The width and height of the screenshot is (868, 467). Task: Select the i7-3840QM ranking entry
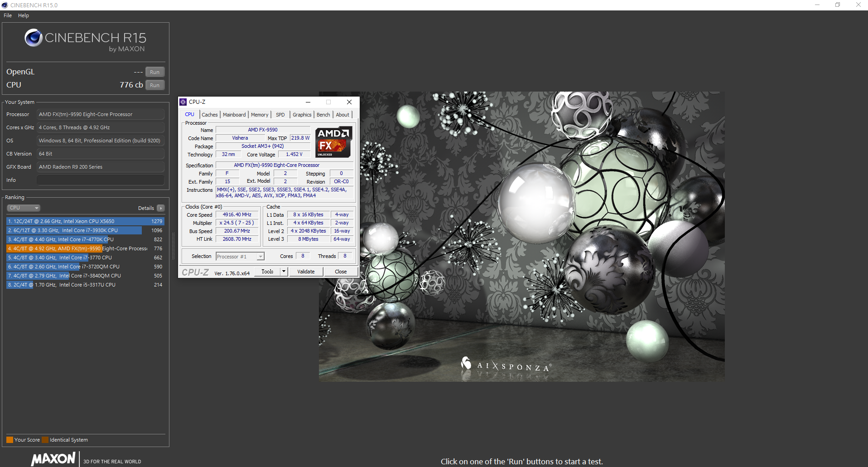click(85, 276)
